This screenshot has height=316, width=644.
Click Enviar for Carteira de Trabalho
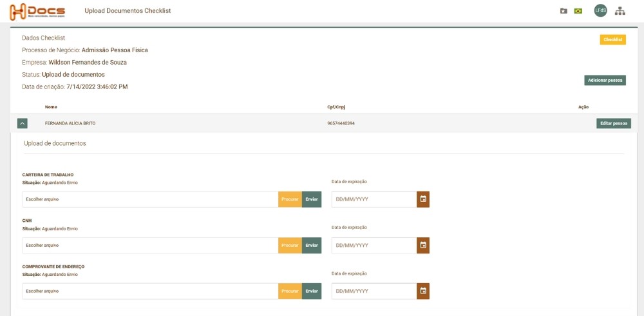(x=312, y=199)
